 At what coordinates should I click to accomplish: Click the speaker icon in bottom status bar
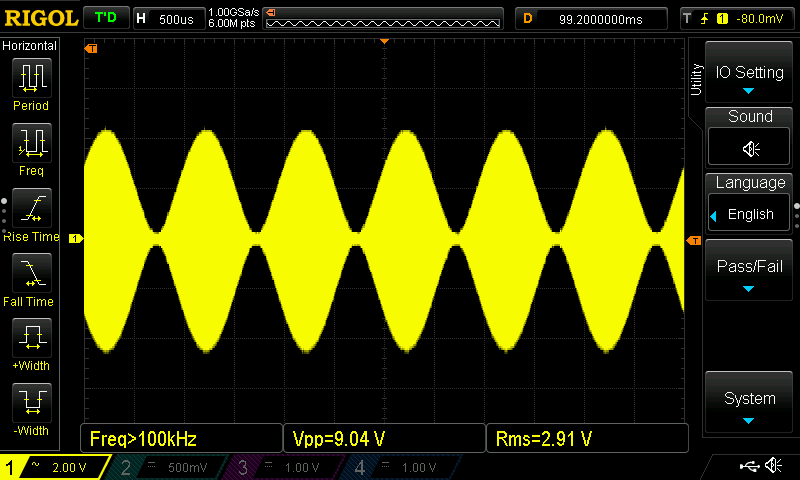[x=773, y=465]
